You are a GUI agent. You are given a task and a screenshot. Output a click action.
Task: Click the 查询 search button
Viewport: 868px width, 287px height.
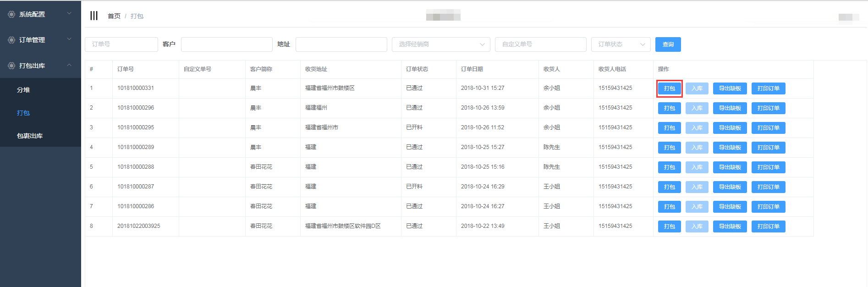(668, 44)
